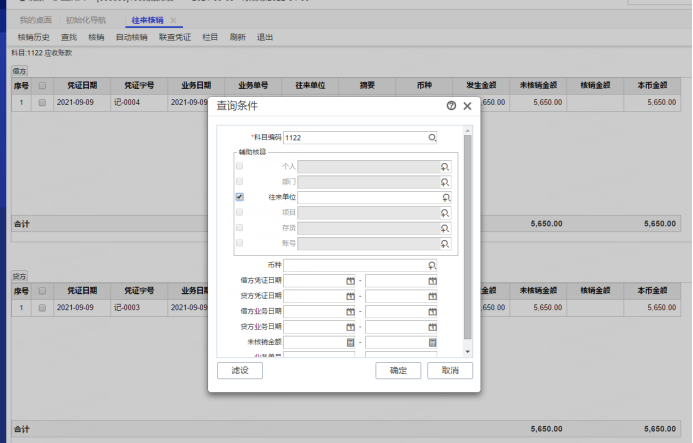Click the 滤设 button
693x443 pixels.
pos(239,371)
